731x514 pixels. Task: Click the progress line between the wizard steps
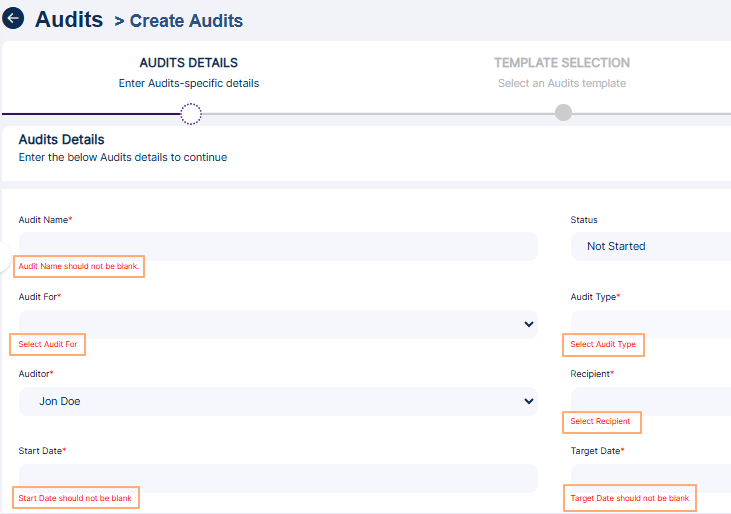tap(380, 113)
